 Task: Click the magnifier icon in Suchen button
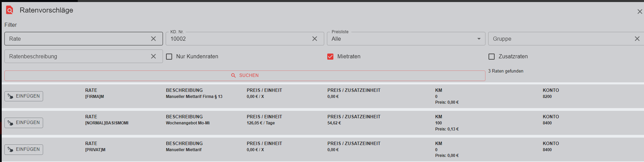point(234,76)
